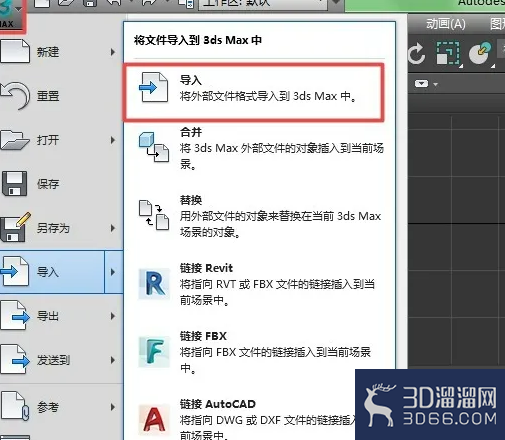The height and width of the screenshot is (440, 505).
Task: Expand the 参考 submenu arrow
Action: (113, 407)
